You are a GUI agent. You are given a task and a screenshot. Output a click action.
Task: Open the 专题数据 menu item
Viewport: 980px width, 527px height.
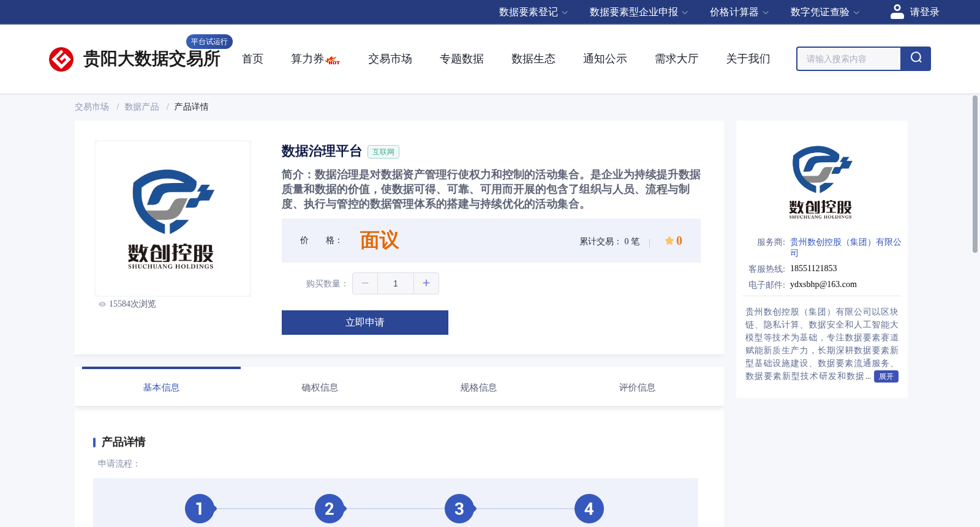462,59
